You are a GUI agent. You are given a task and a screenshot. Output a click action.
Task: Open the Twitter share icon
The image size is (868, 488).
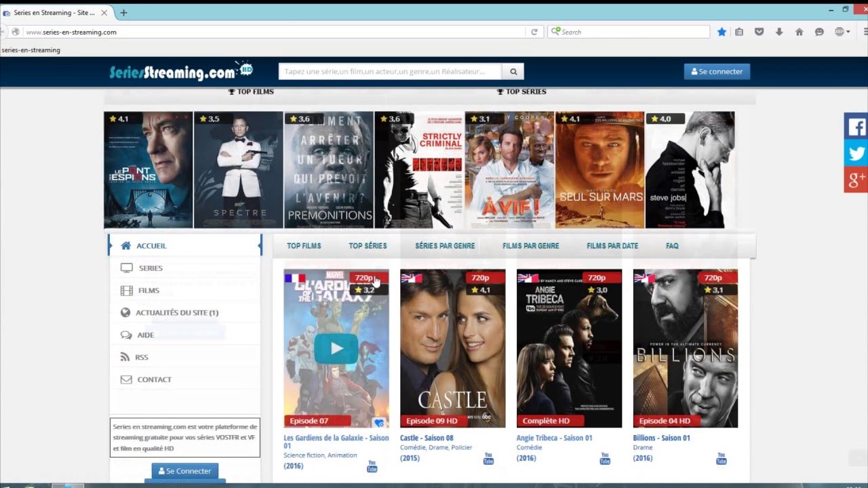(x=856, y=153)
